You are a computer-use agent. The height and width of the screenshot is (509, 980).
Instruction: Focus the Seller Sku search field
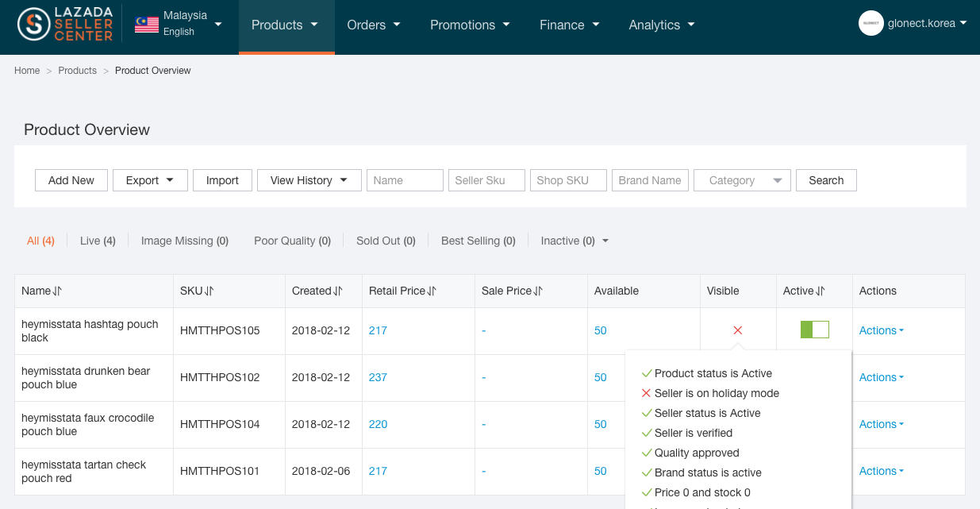(486, 180)
